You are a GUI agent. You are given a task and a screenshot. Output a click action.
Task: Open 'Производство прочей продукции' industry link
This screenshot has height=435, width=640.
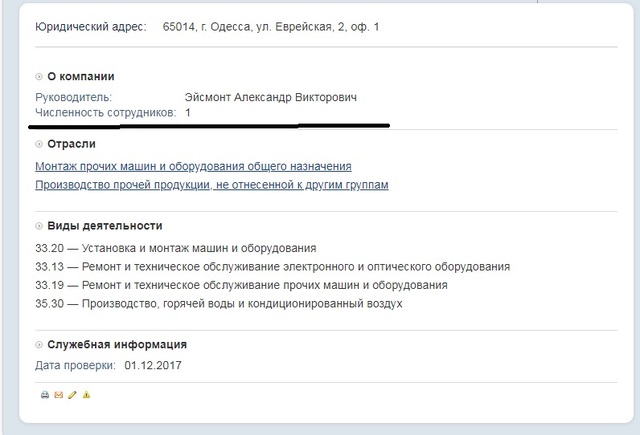(211, 185)
